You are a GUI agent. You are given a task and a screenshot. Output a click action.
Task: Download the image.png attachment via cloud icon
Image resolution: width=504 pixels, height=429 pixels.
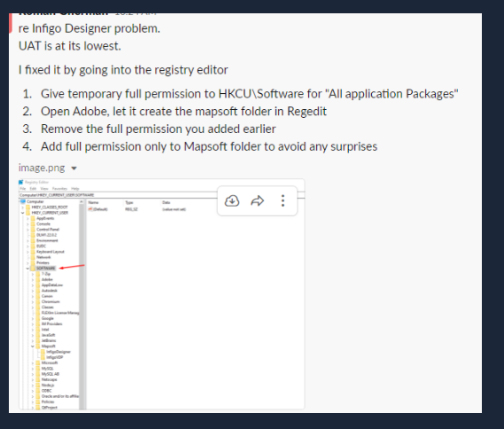[232, 200]
